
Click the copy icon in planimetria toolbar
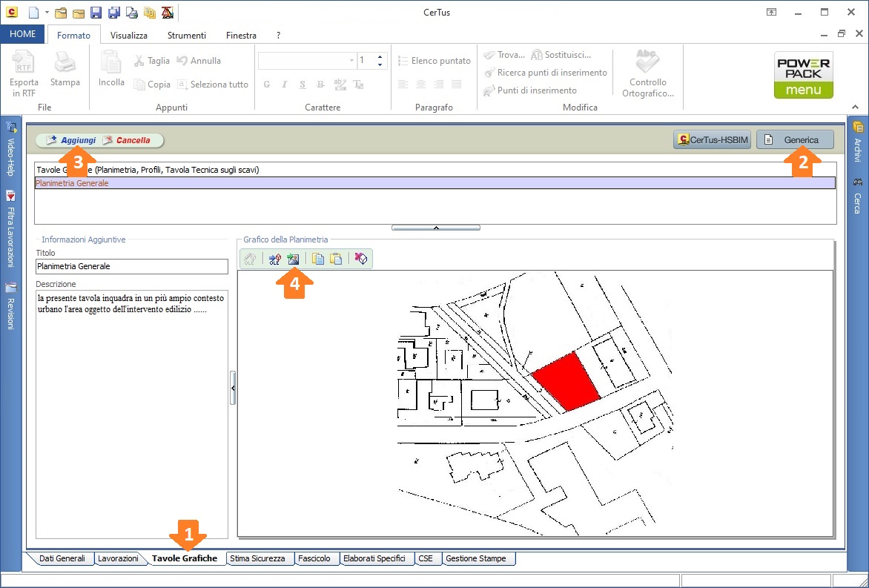318,259
